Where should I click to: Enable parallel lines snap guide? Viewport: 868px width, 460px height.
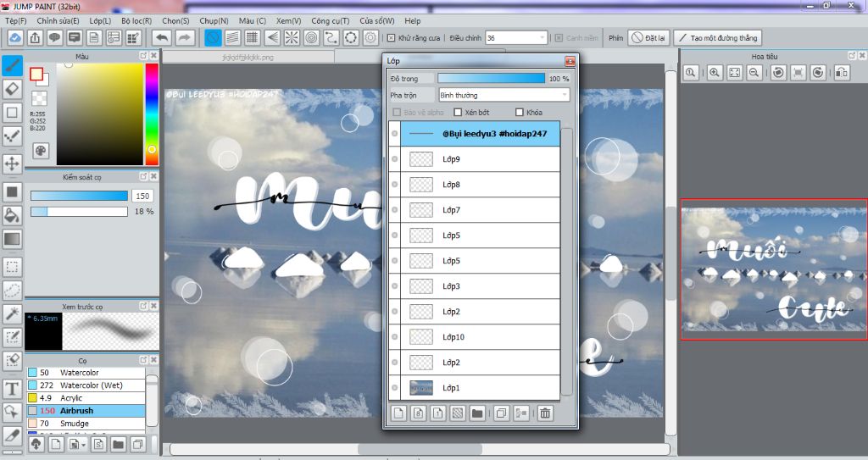coord(232,37)
